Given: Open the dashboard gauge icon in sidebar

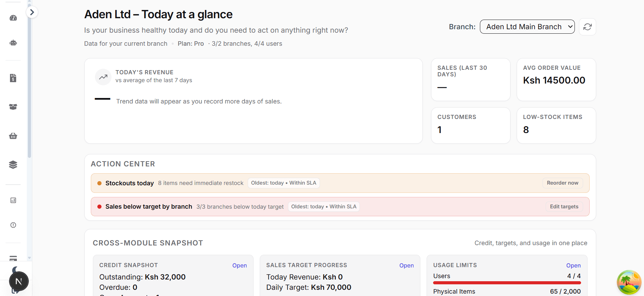Looking at the screenshot, I should (x=13, y=18).
